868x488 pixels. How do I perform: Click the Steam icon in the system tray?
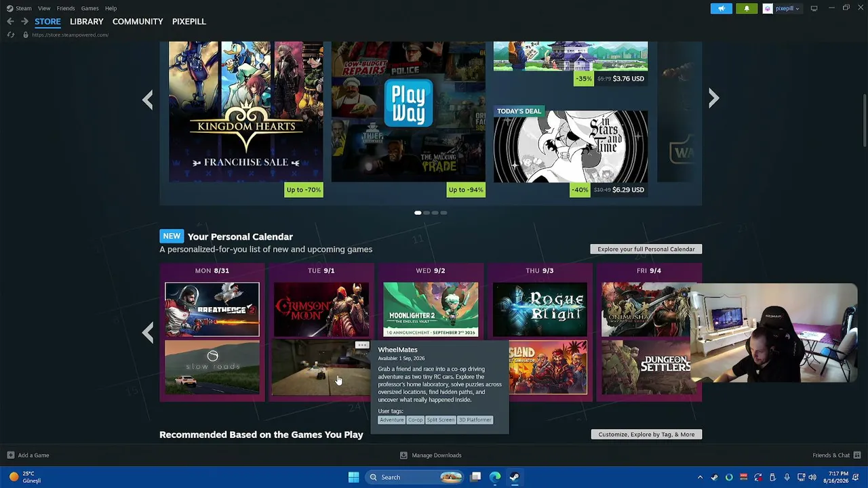(714, 477)
